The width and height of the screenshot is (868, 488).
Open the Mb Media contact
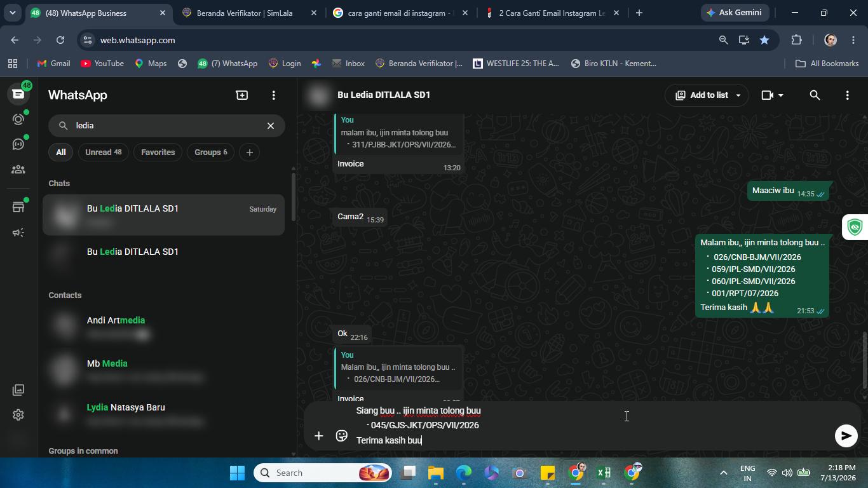(164, 370)
